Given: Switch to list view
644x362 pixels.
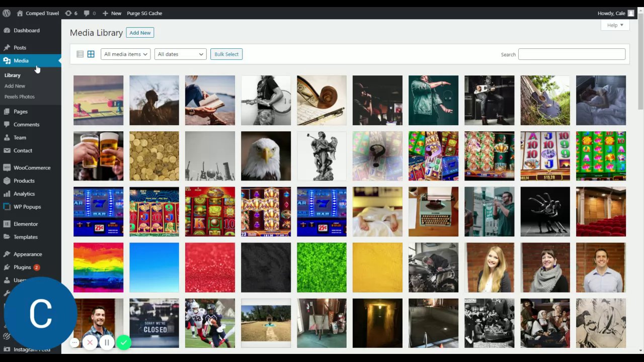Looking at the screenshot, I should pos(80,54).
